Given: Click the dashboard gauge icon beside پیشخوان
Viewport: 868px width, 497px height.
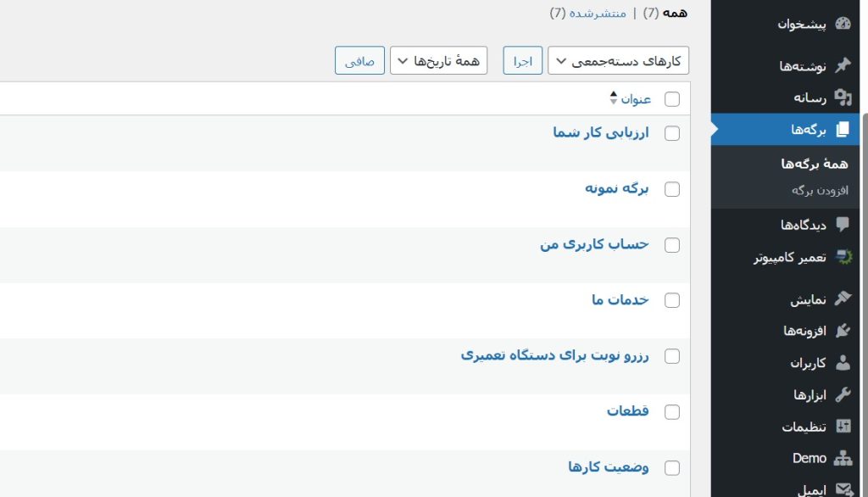Looking at the screenshot, I should pos(843,24).
